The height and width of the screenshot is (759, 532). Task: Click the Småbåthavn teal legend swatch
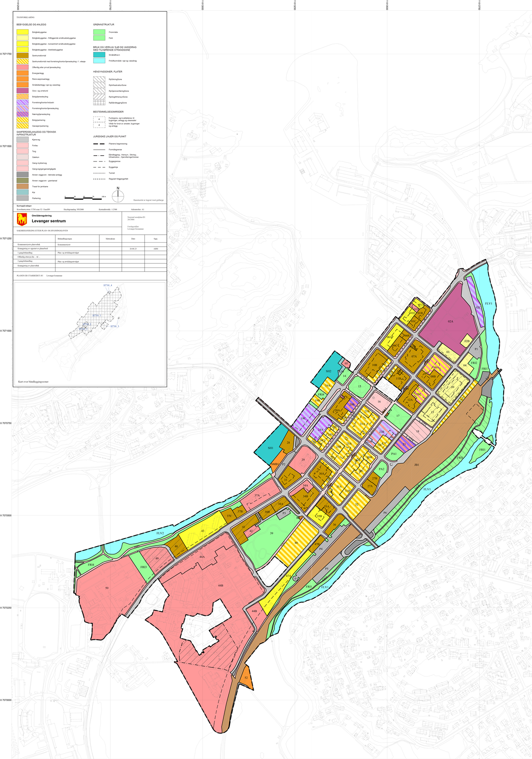pyautogui.click(x=99, y=55)
